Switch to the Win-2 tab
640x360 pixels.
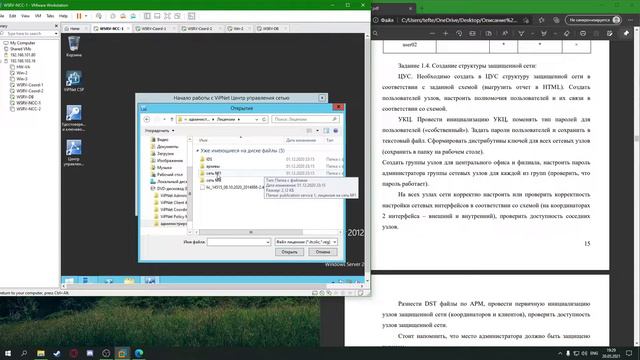(238, 29)
